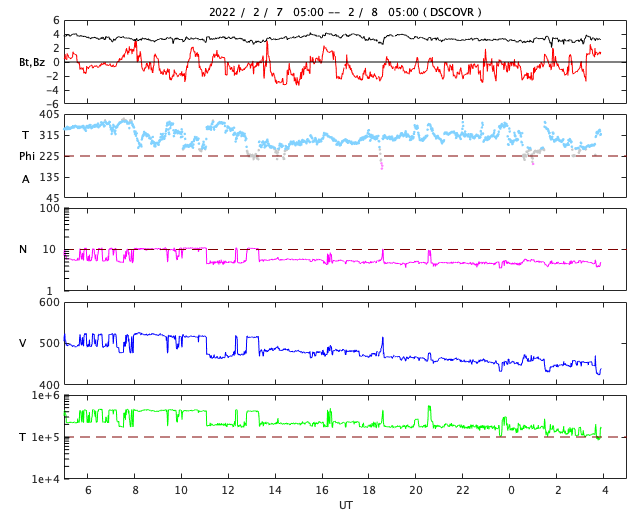The image size is (640, 512).
Task: Select the 'A' label below Phi
Action: (26, 179)
